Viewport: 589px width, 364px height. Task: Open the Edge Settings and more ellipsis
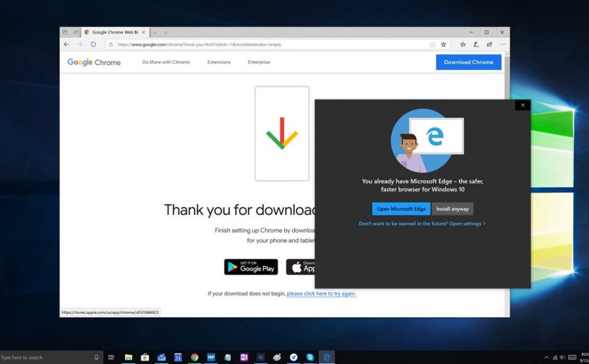[x=503, y=44]
